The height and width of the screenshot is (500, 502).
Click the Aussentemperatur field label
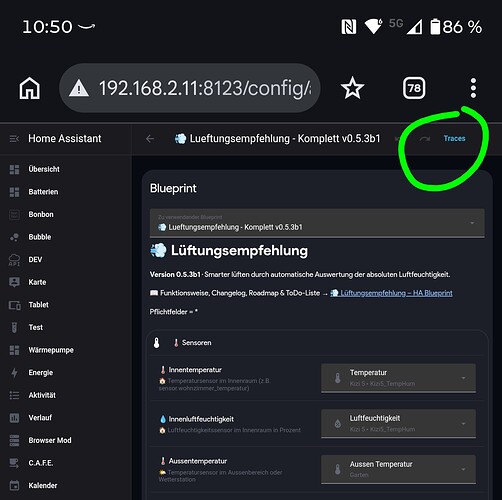point(198,461)
